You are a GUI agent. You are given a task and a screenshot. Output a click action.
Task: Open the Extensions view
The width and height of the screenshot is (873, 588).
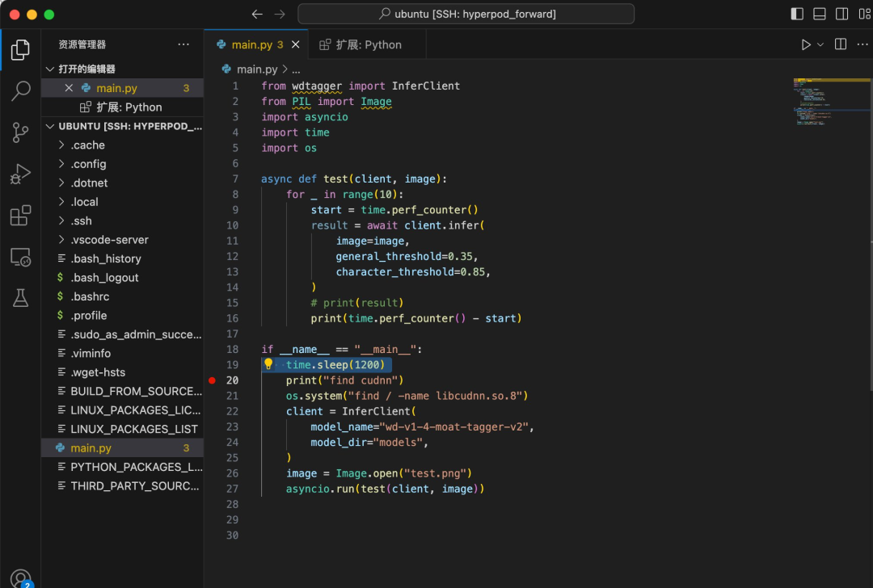click(20, 216)
